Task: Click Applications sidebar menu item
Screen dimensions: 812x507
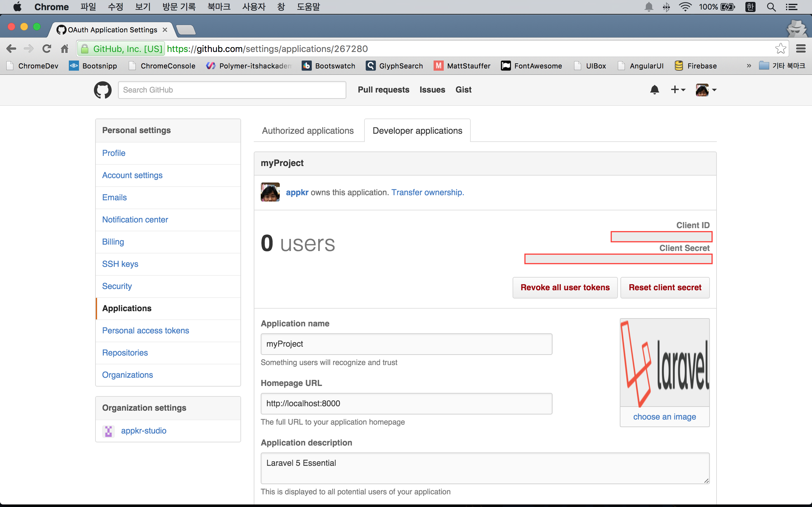Action: (x=127, y=308)
